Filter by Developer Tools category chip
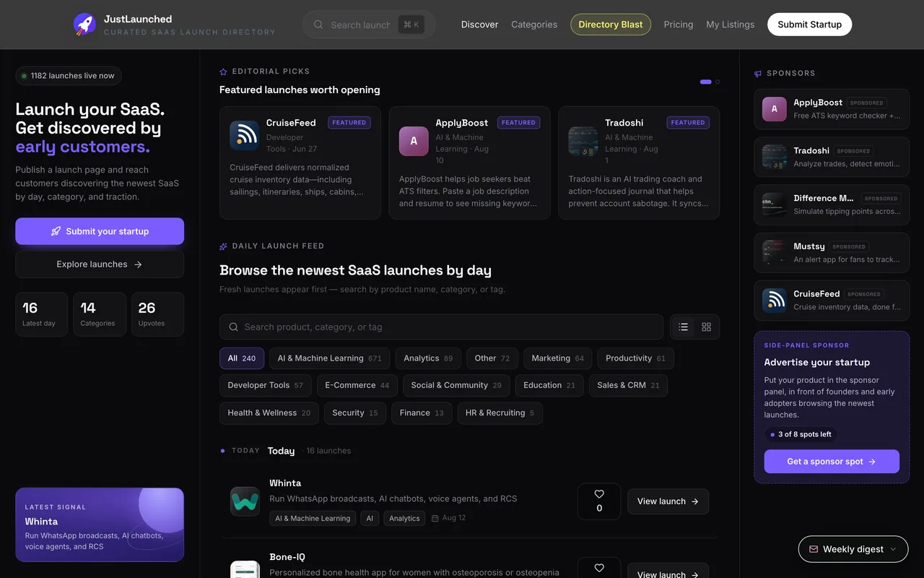 point(266,386)
